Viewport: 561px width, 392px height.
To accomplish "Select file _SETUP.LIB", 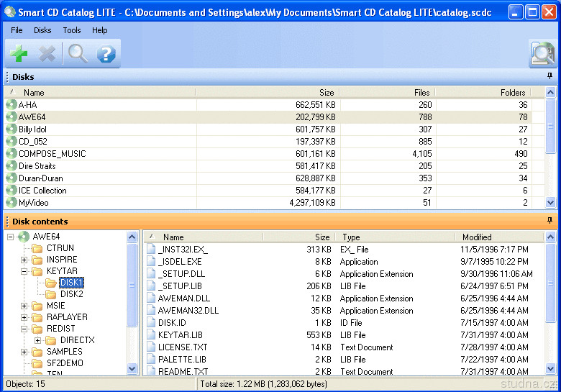I will point(180,286).
